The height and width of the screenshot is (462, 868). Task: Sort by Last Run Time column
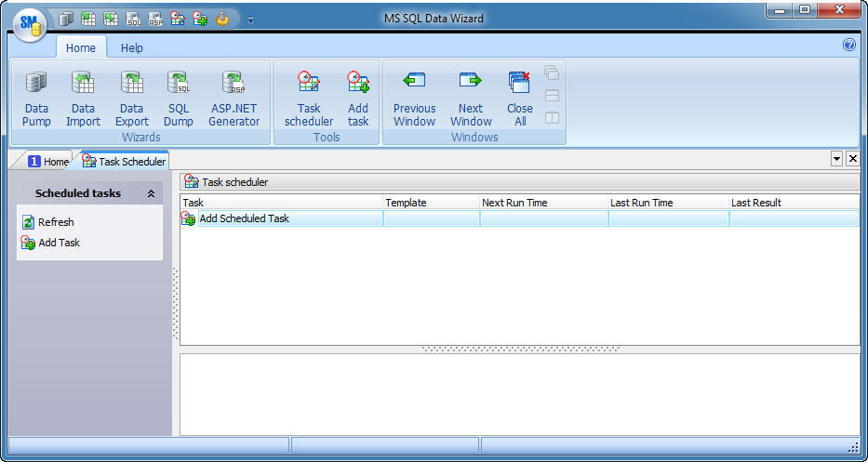coord(669,203)
